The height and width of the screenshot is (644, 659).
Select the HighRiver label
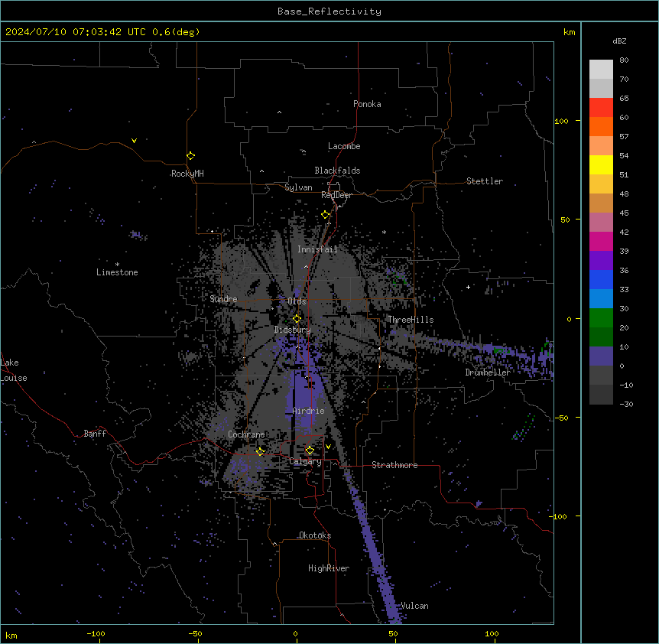tap(329, 568)
